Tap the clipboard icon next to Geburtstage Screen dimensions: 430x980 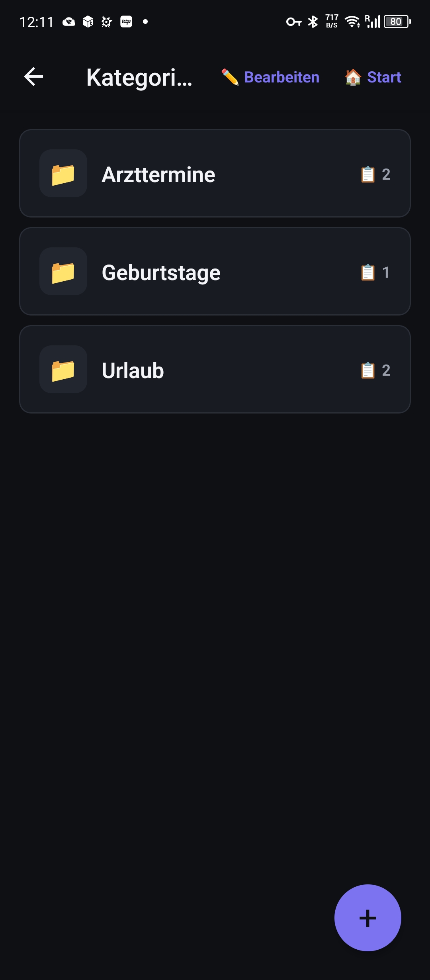366,272
